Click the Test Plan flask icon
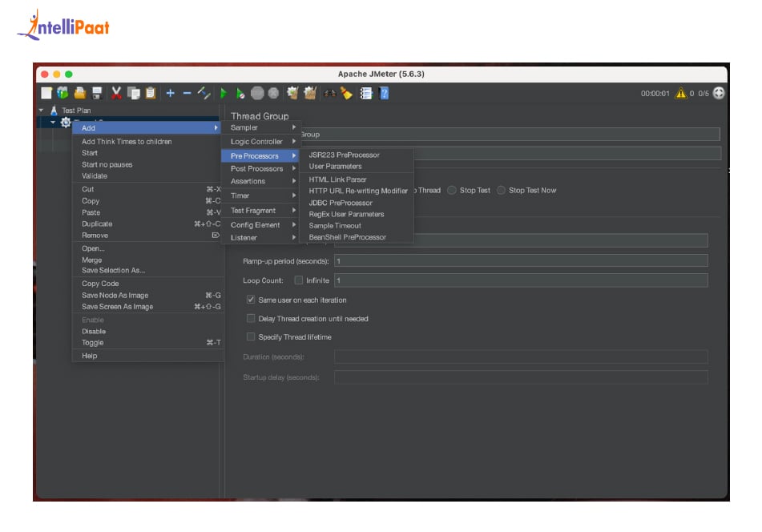This screenshot has height=532, width=762. [x=54, y=111]
